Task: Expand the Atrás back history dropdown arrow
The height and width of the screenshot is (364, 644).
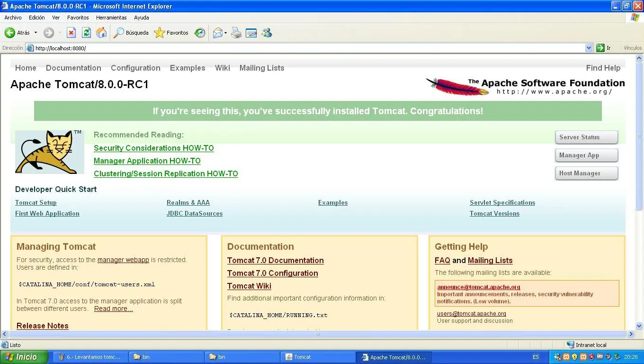Action: [36, 33]
